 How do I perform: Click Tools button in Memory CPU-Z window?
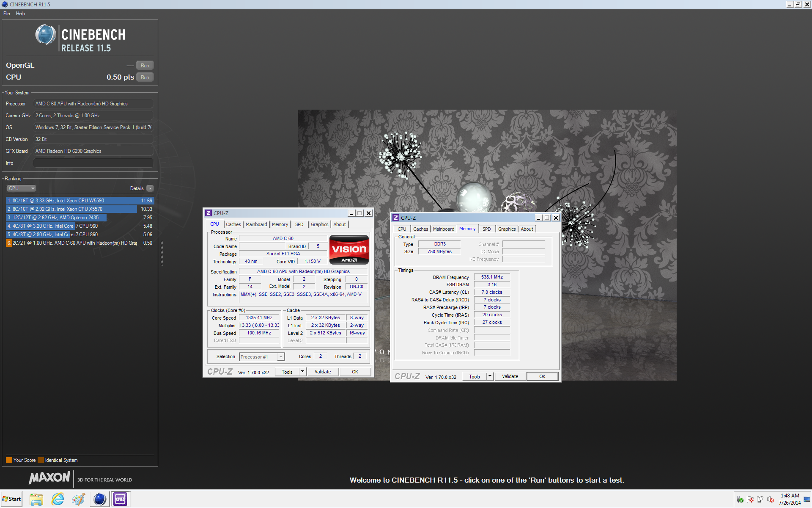point(475,376)
